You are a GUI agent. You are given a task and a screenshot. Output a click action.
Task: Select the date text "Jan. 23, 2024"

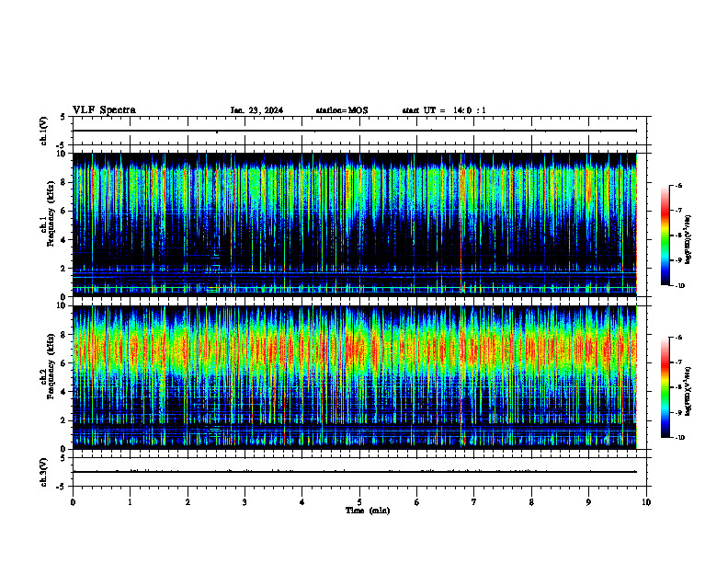(256, 110)
